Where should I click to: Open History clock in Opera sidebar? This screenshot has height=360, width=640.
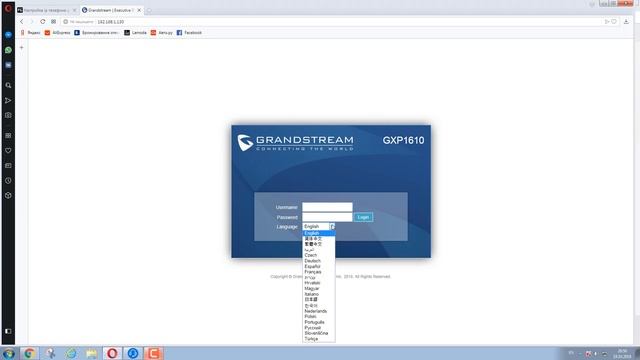click(8, 180)
